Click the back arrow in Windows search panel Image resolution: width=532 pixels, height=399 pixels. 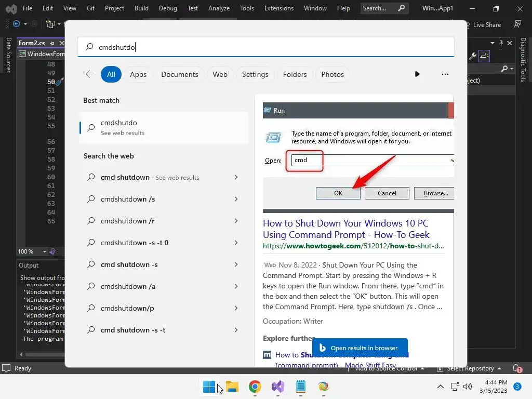(90, 74)
